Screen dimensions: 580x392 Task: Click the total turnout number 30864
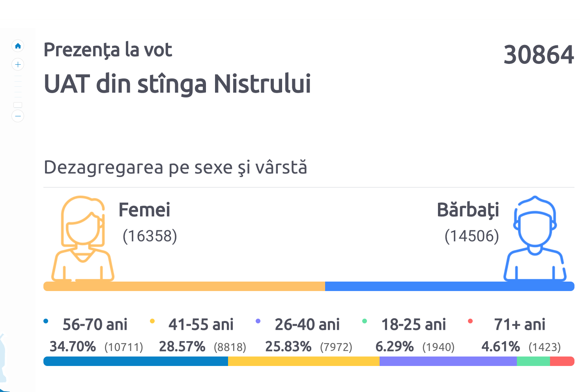click(539, 54)
